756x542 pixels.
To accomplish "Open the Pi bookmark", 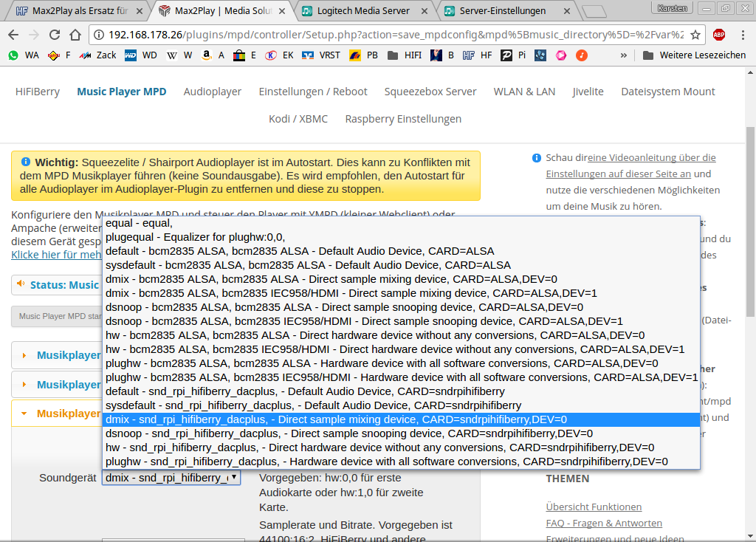I will coord(513,55).
